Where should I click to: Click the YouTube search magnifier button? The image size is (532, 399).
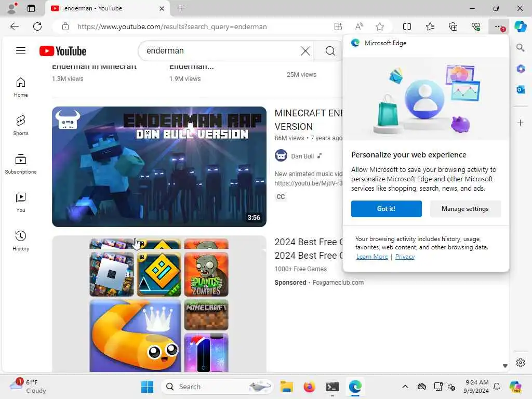tap(330, 51)
